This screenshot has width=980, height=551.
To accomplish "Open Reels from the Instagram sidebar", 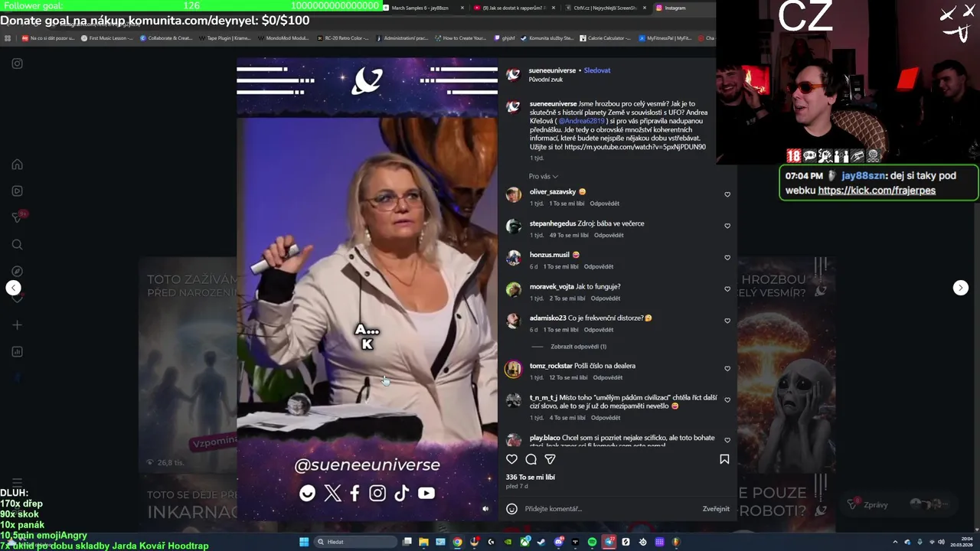I will click(x=17, y=191).
